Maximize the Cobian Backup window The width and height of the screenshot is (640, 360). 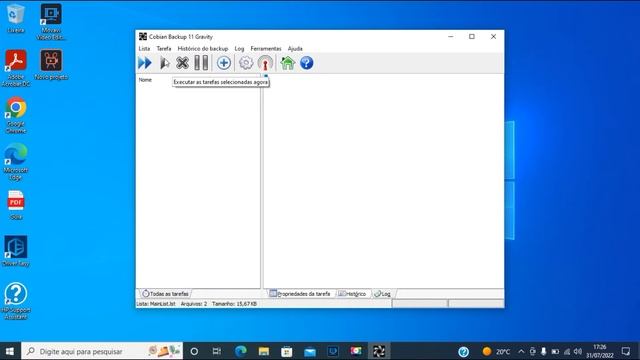(472, 37)
